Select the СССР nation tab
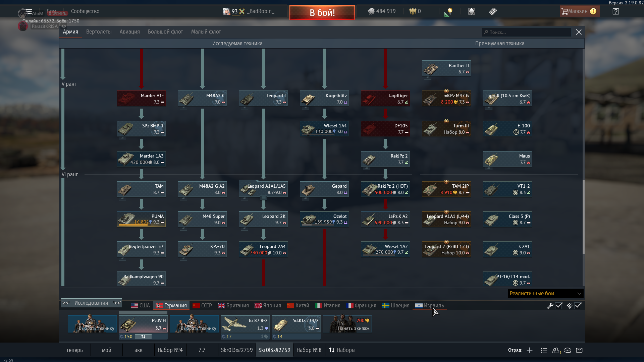644x362 pixels. (202, 305)
